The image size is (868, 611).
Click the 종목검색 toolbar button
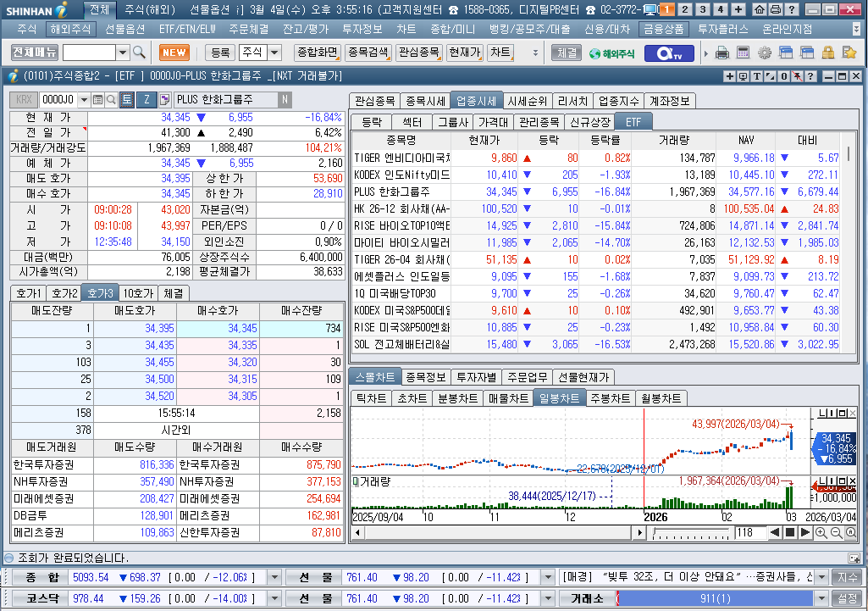point(368,53)
